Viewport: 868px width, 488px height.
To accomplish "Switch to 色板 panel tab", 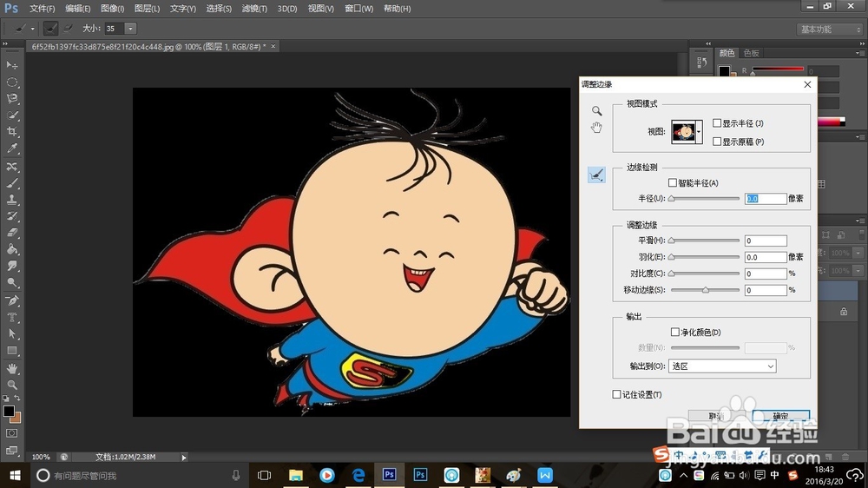I will tap(751, 53).
